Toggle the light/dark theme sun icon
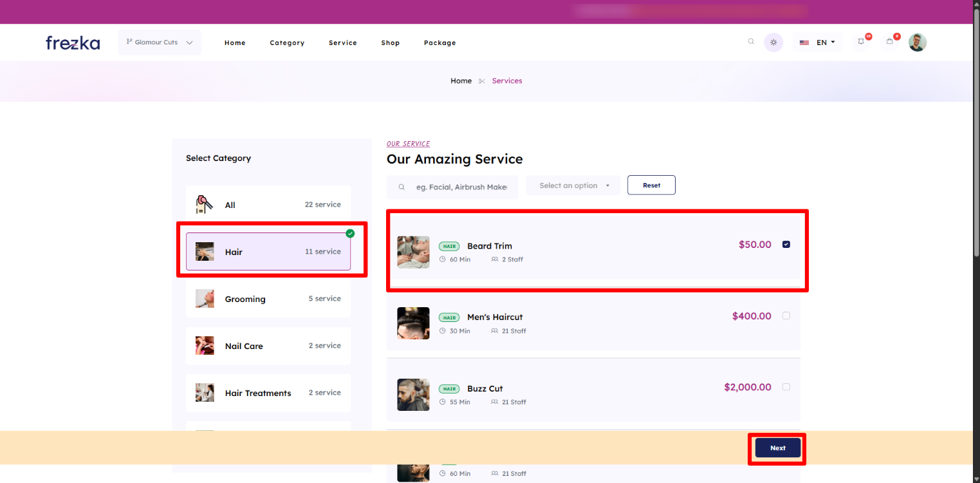This screenshot has height=483, width=980. (773, 43)
